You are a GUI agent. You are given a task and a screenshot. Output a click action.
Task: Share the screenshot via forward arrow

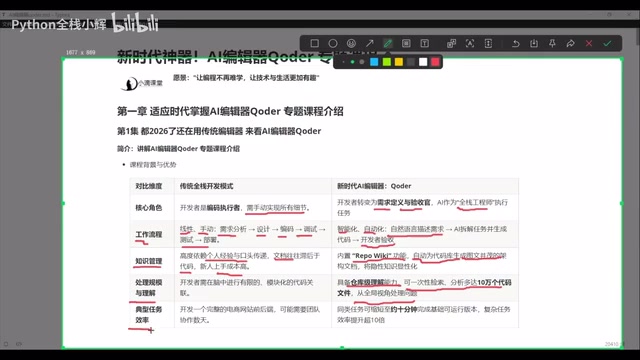571,43
